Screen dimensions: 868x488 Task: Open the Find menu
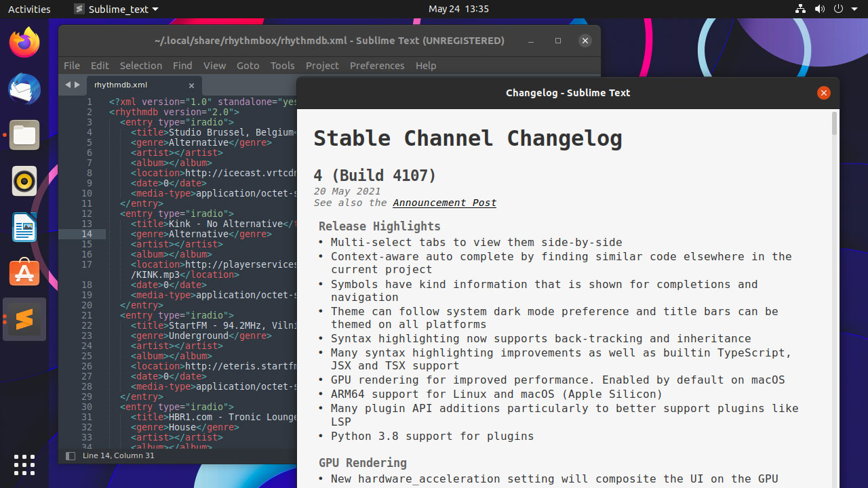pyautogui.click(x=182, y=66)
